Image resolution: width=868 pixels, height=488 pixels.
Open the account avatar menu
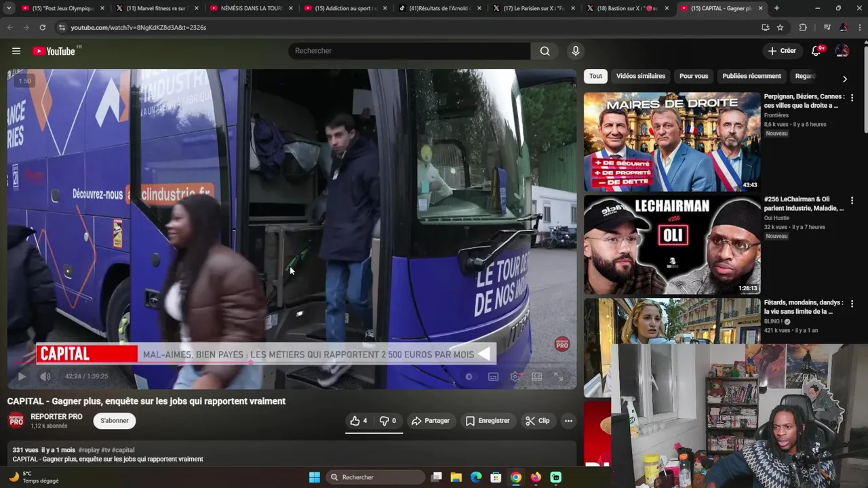point(842,51)
